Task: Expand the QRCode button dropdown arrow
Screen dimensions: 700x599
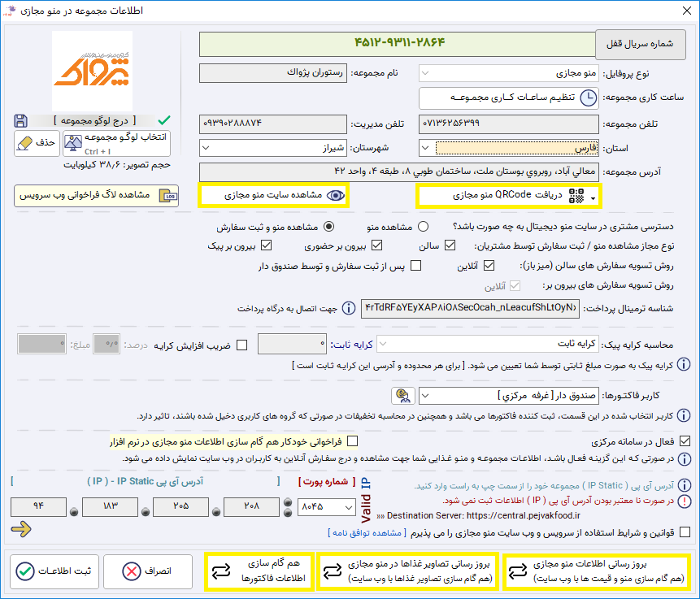Action: pyautogui.click(x=593, y=198)
